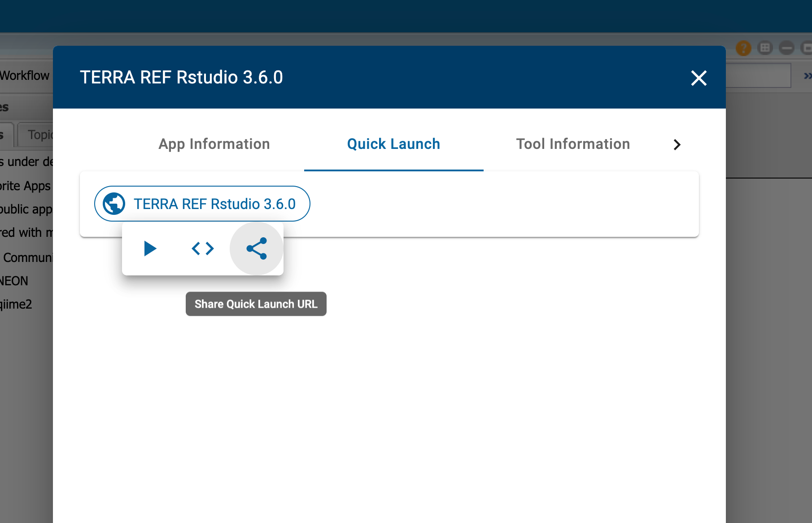Launch the app with the play icon
Viewport: 812px width, 523px height.
tap(149, 248)
